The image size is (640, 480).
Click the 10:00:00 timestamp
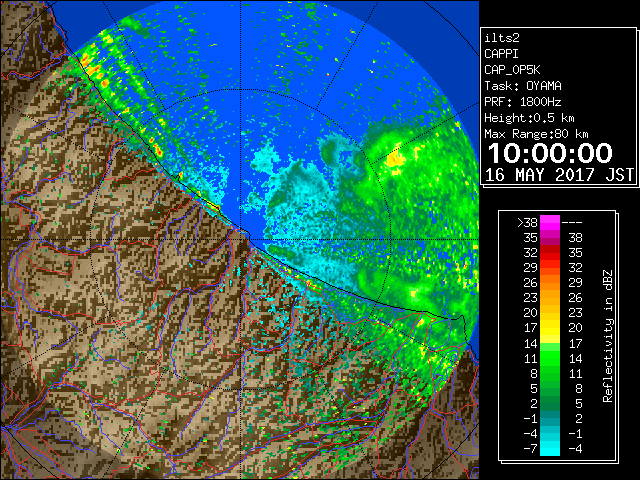(550, 153)
